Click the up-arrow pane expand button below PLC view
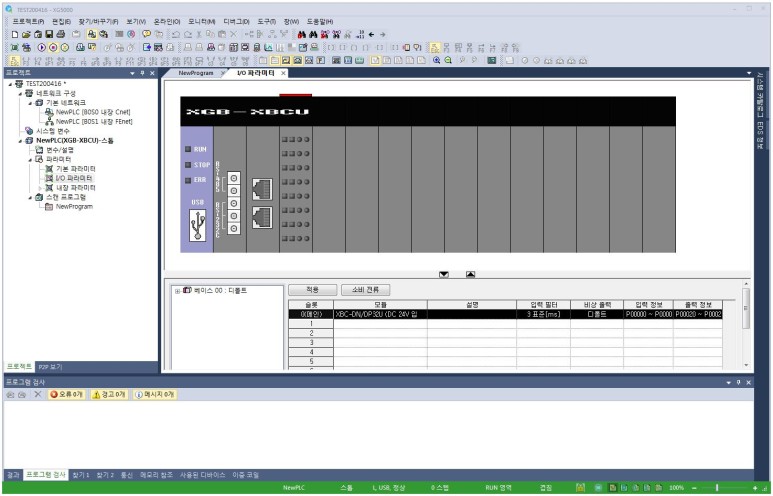The height and width of the screenshot is (496, 773). pyautogui.click(x=470, y=274)
